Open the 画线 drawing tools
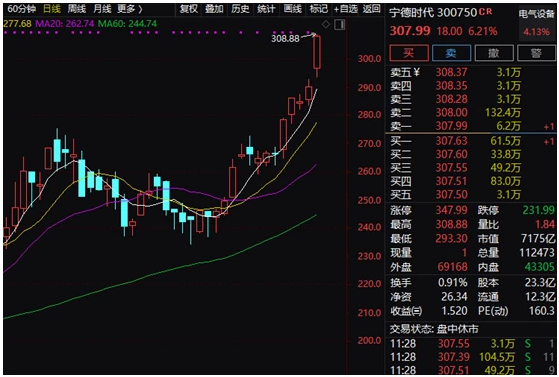 click(293, 9)
